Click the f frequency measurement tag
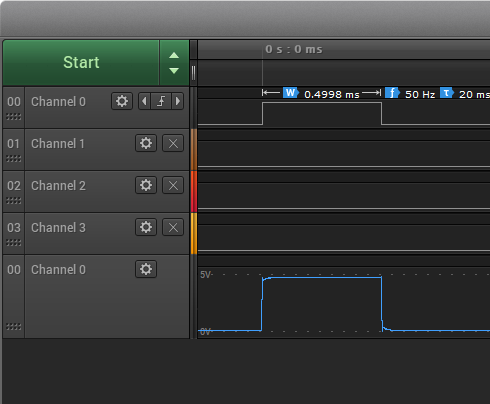 [392, 93]
